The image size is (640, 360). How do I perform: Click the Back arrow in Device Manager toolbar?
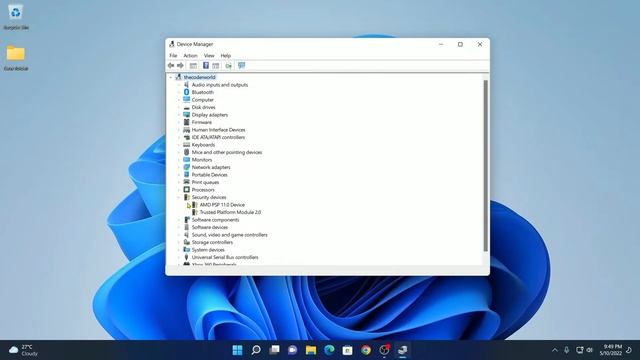coord(171,65)
